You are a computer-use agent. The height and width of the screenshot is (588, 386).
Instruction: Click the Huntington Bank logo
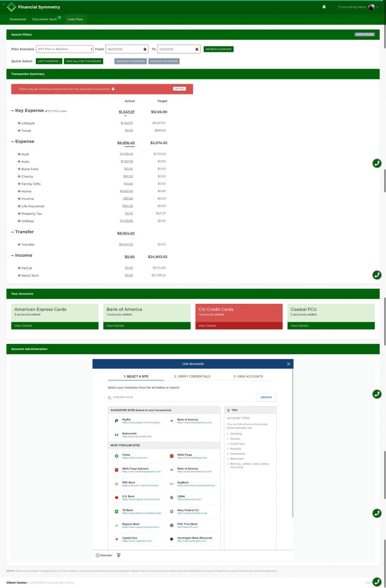171,539
